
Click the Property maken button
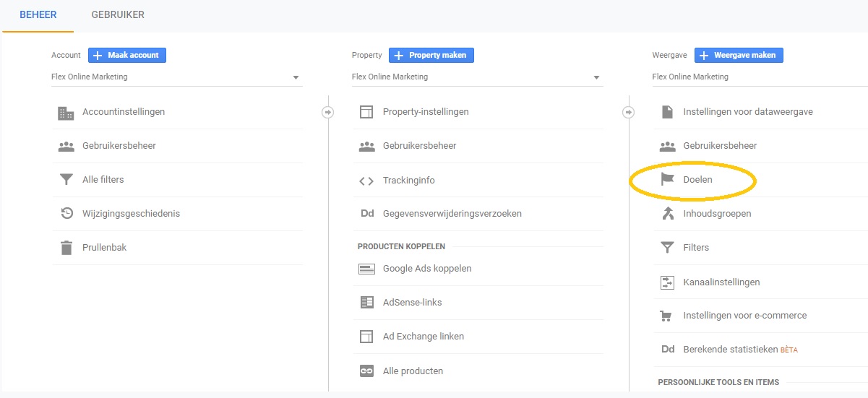click(x=431, y=55)
